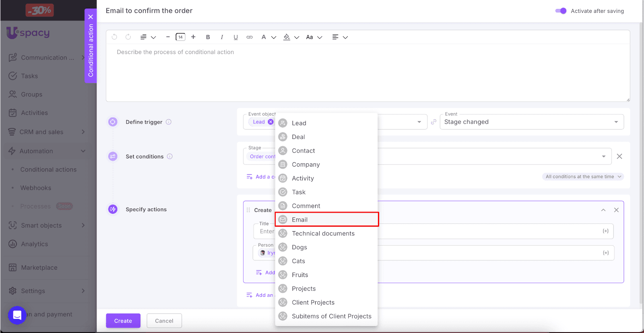Viewport: 644px width, 333px height.
Task: Toggle Activate after saving switch
Action: pyautogui.click(x=561, y=11)
